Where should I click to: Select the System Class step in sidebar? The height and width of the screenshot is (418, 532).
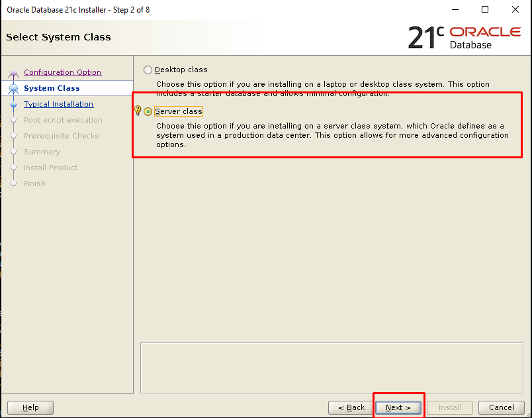(52, 88)
